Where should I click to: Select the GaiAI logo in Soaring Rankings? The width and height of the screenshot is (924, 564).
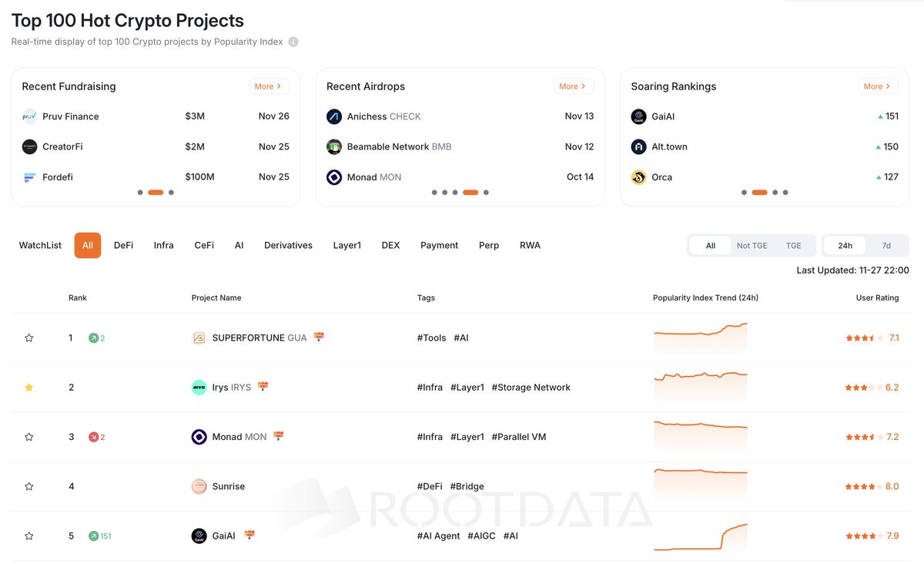[x=638, y=116]
